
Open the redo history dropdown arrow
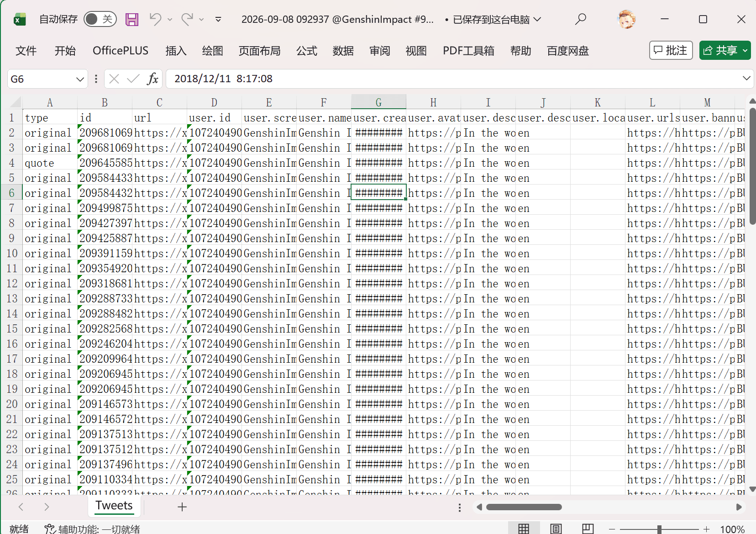(201, 20)
